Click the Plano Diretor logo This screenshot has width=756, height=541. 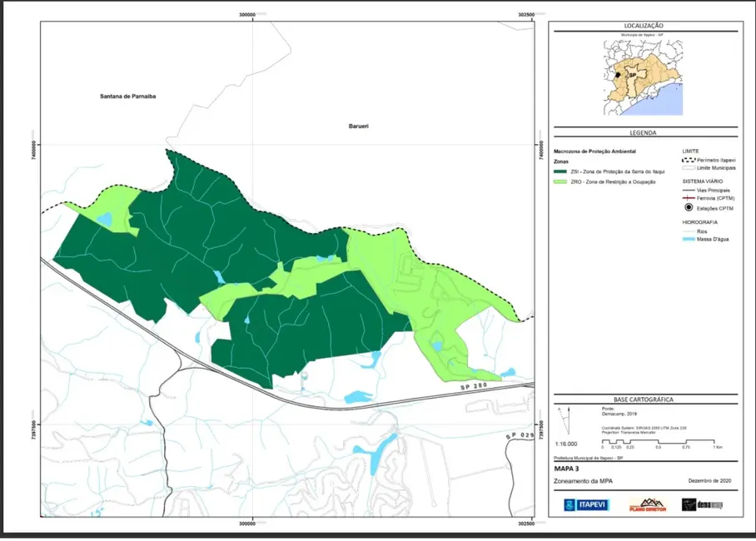click(x=646, y=504)
